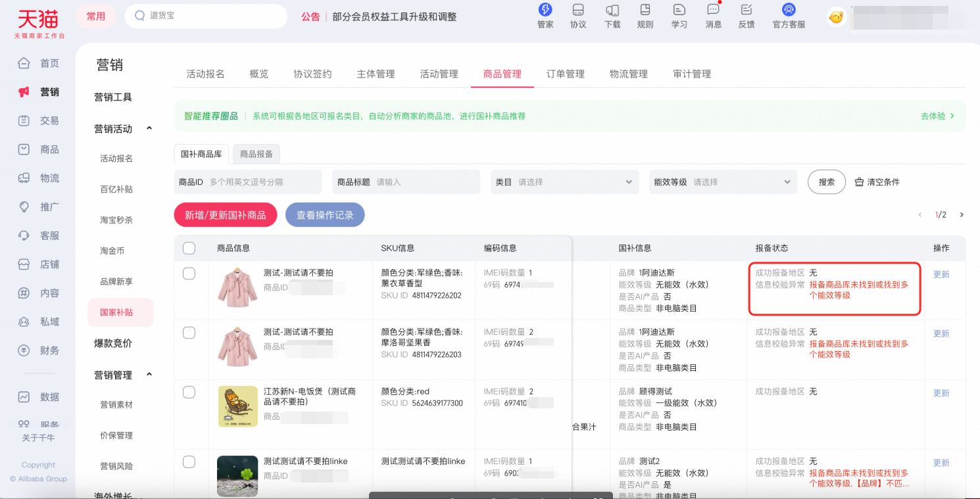Check the row with SKU ID 4811479226203

[189, 333]
